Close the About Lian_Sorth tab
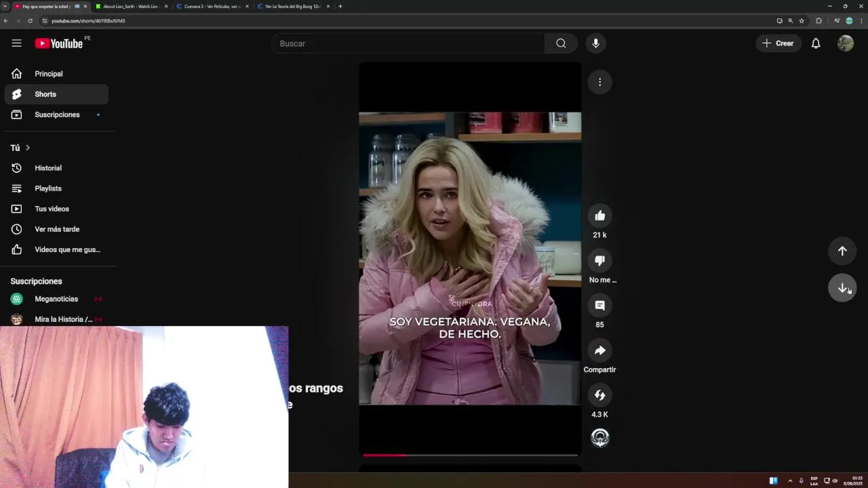Screen dimensions: 868x488 coord(166,6)
